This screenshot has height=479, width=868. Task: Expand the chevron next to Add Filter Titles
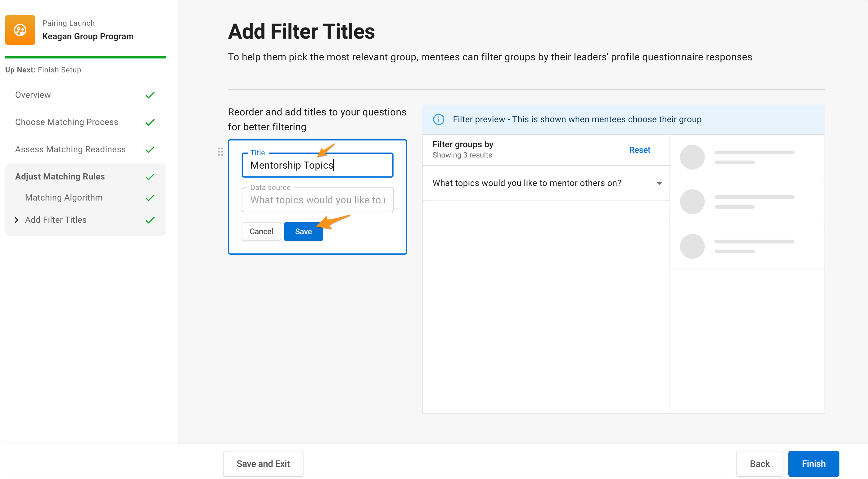17,220
